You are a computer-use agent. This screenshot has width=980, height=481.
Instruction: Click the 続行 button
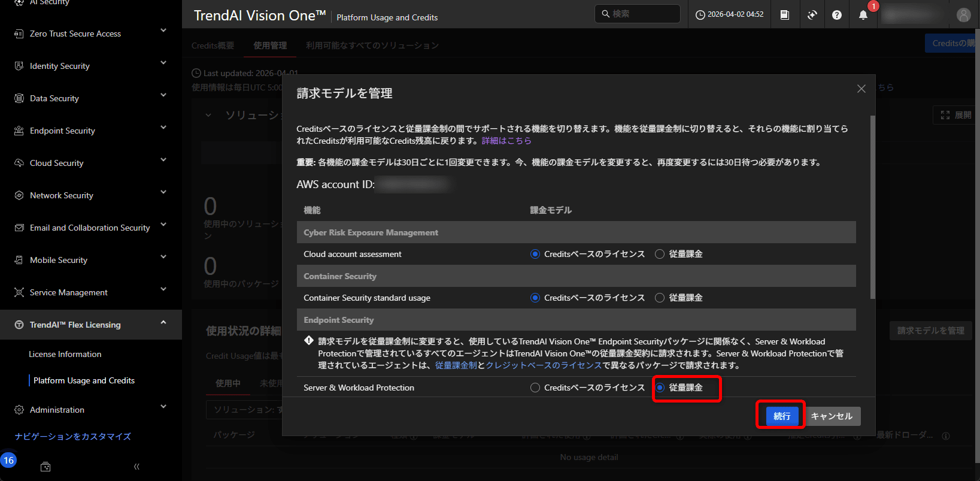click(781, 416)
